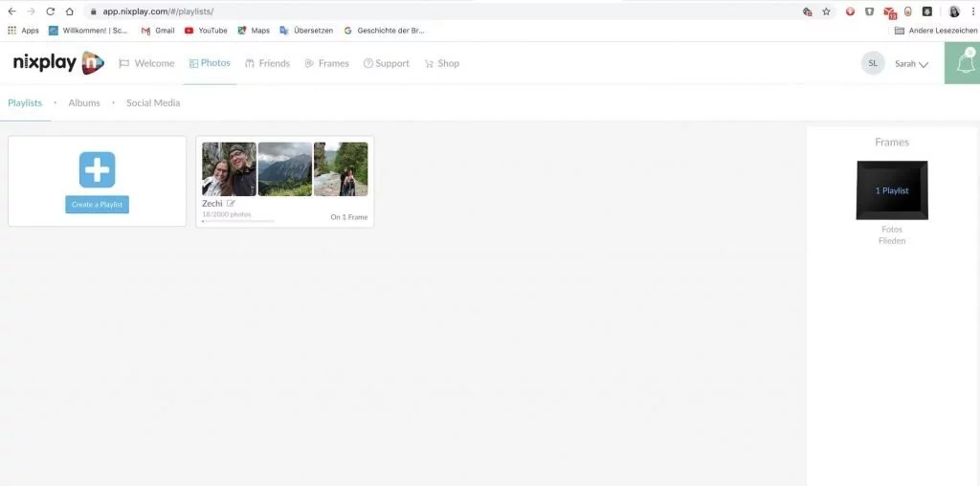Open the Support link in the navigation
Viewport: 980px width, 486px height.
(387, 63)
